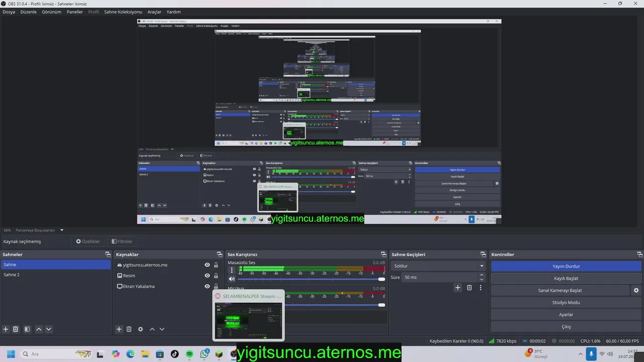This screenshot has width=644, height=362.
Task: Start recording with Kaydı Başlat
Action: (566, 279)
